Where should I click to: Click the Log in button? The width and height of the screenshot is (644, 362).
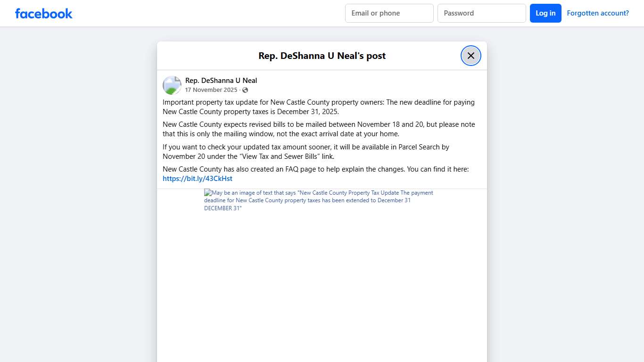545,13
